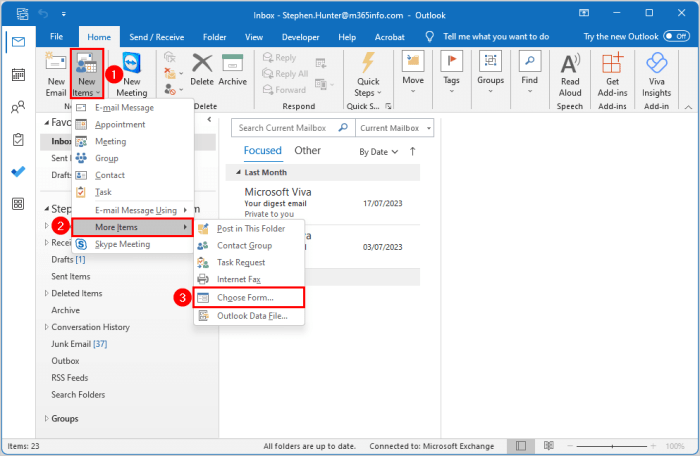Click New Meeting TeamViewer button
The width and height of the screenshot is (700, 456).
(132, 74)
